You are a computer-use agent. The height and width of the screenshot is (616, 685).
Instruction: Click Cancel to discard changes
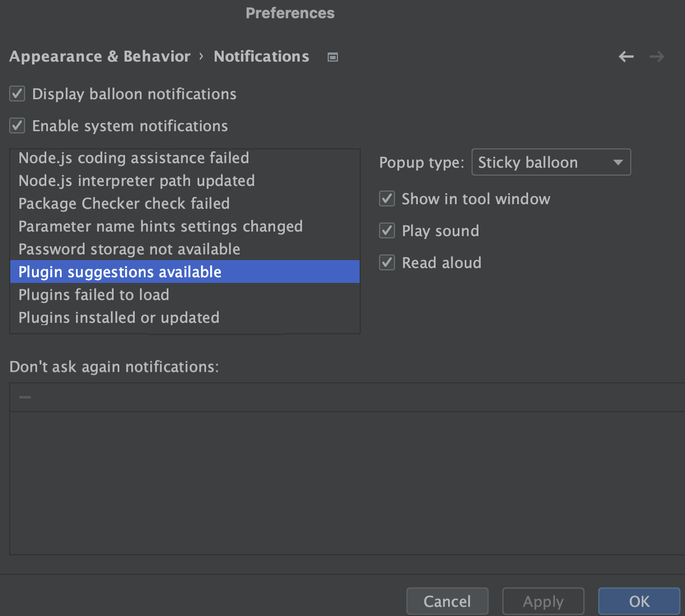[447, 601]
